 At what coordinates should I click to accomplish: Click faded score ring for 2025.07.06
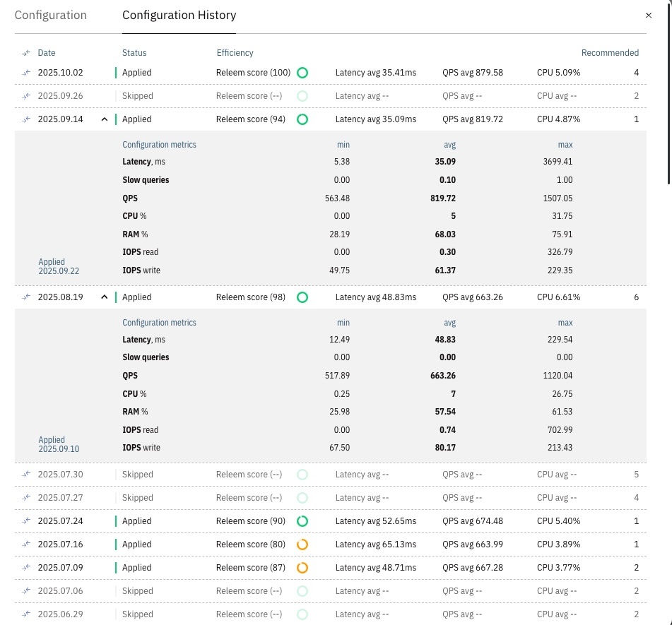302,590
